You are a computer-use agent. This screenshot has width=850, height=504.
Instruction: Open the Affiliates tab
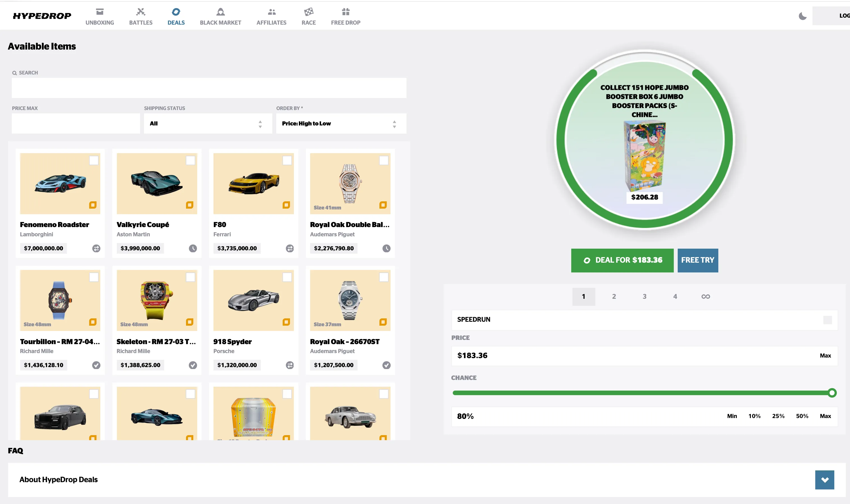271,17
